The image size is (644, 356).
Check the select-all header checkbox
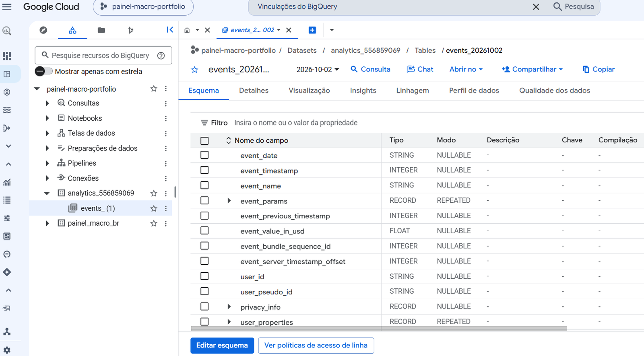204,141
